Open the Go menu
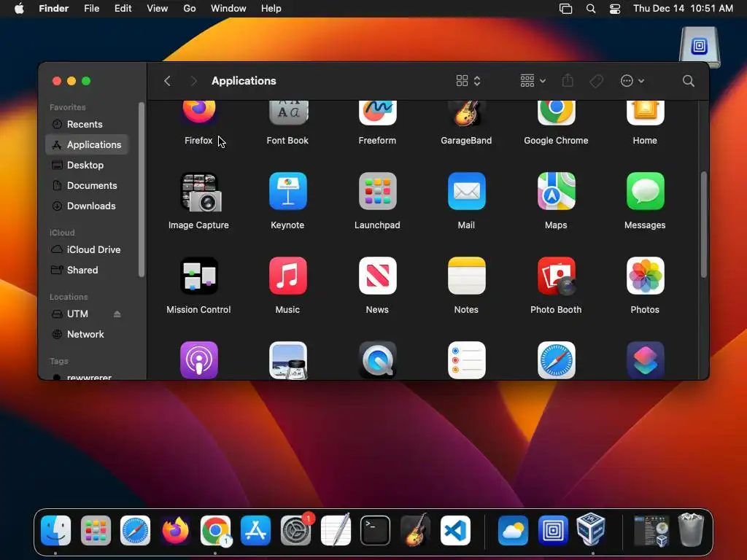Image resolution: width=747 pixels, height=560 pixels. (190, 9)
